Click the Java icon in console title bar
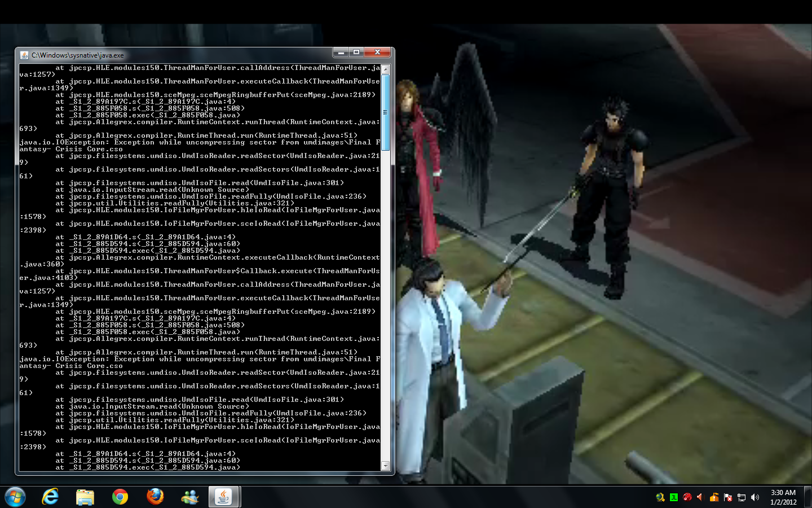Screen dimensions: 812x508 (x=24, y=55)
